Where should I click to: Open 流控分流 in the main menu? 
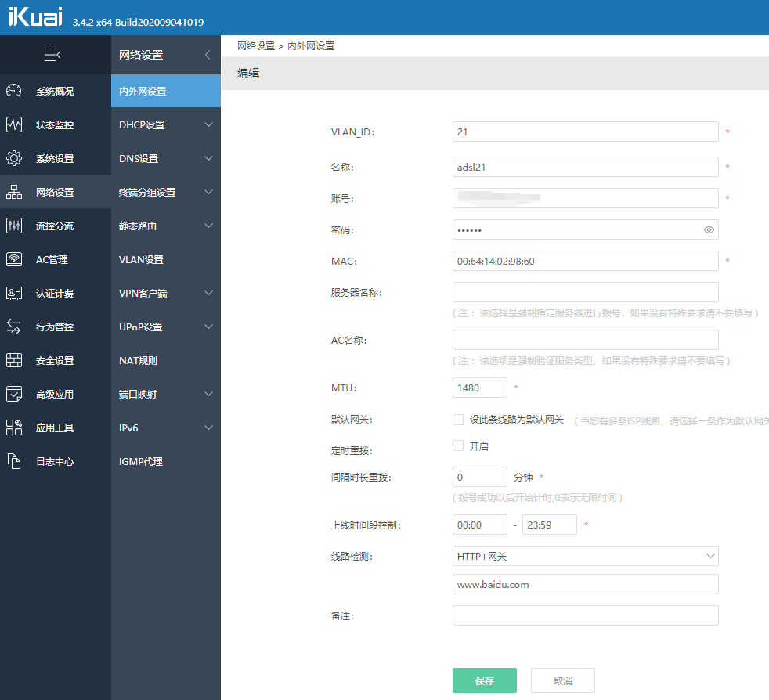click(x=55, y=226)
